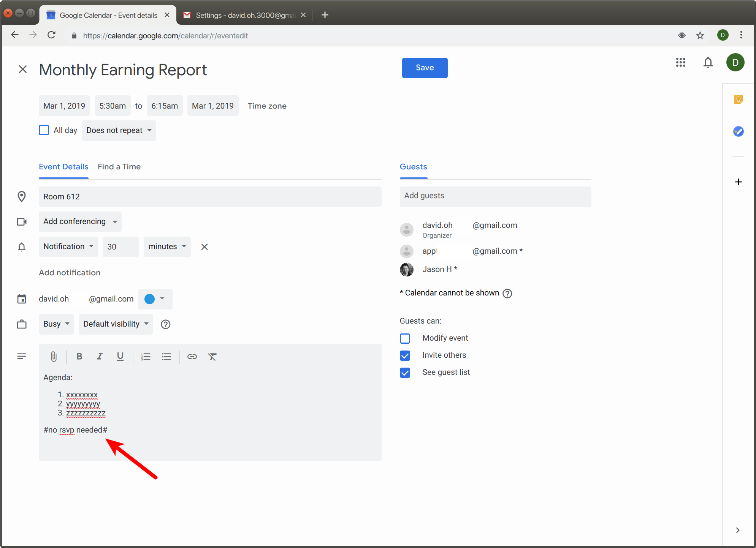Screen dimensions: 756x548
Task: Expand the Does not repeat dropdown
Action: click(118, 130)
